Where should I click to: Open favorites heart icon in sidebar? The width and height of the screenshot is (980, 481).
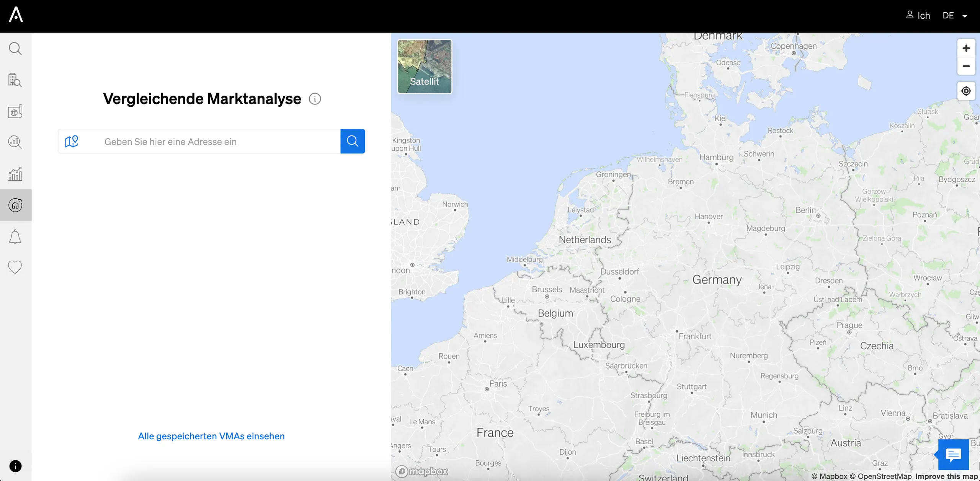(x=15, y=267)
